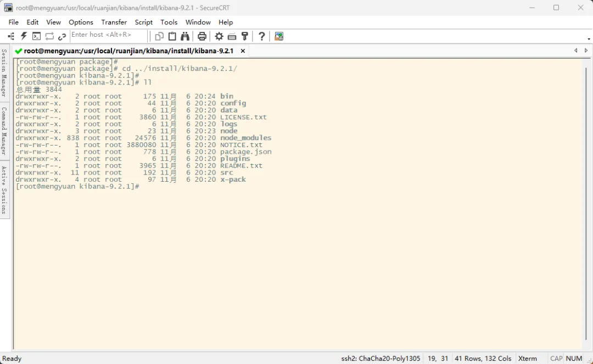The width and height of the screenshot is (593, 364).
Task: Open the Tools menu
Action: tap(169, 23)
